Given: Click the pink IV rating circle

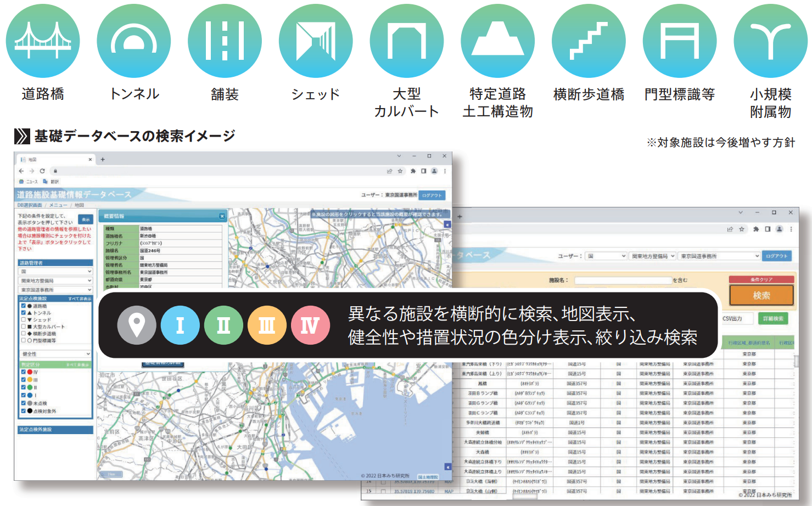Looking at the screenshot, I should 310,325.
